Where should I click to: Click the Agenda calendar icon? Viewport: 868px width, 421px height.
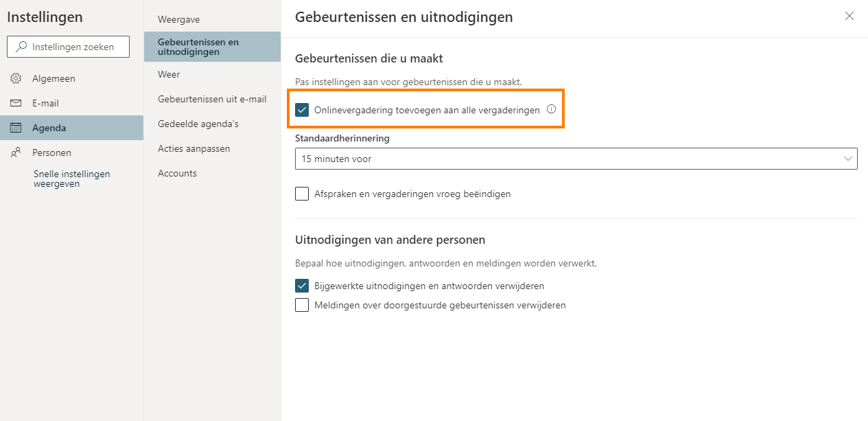16,128
